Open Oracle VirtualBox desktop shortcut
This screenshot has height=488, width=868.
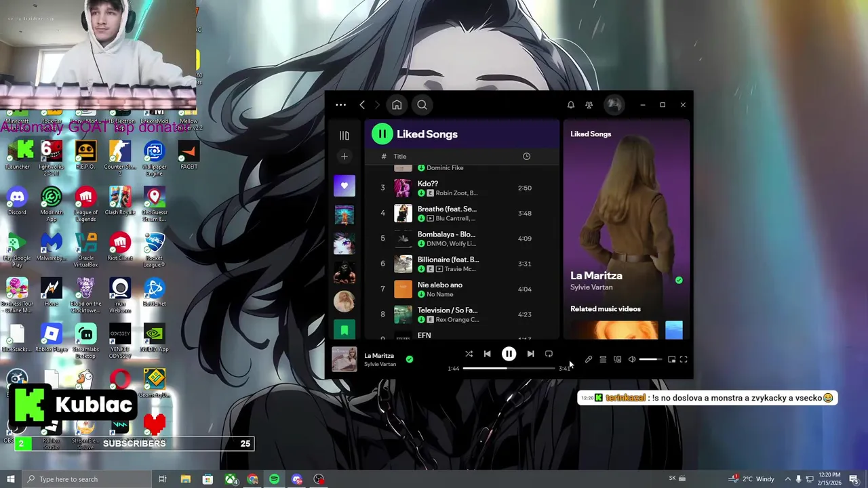pos(85,250)
